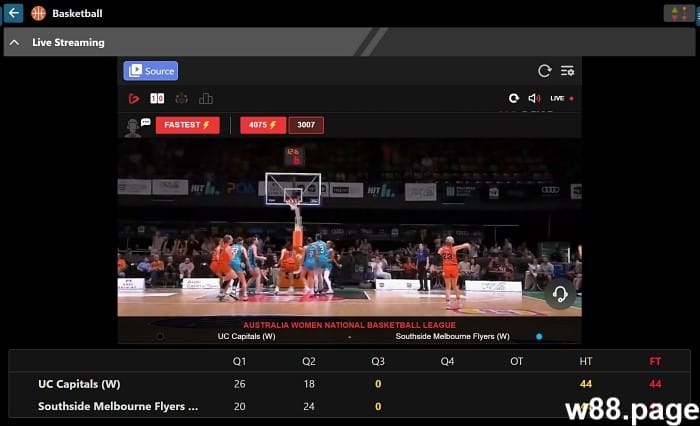
Task: Go back using the arrow button
Action: (x=13, y=13)
